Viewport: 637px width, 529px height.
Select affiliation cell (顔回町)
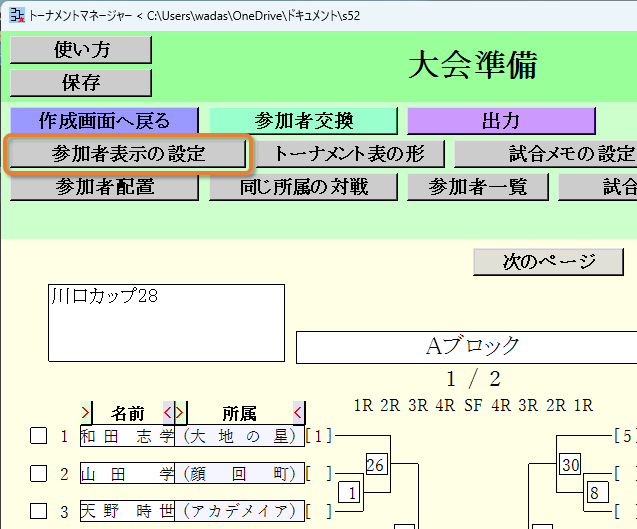click(x=239, y=473)
